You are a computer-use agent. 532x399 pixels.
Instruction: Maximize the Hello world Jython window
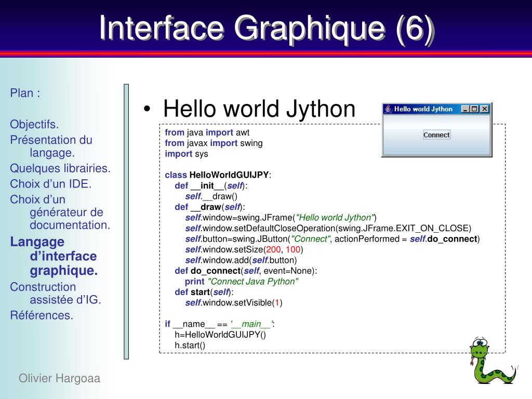[475, 109]
